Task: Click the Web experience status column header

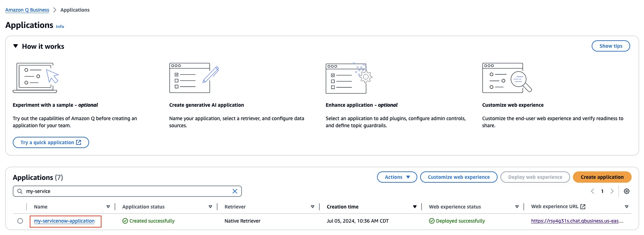Action: pos(455,207)
